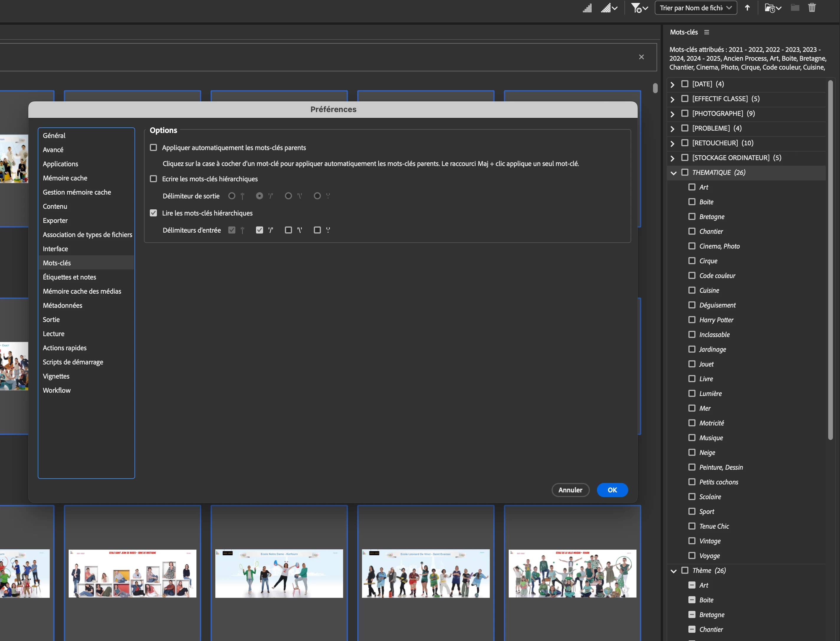
Task: Toggle ascending sort order arrow
Action: point(747,8)
